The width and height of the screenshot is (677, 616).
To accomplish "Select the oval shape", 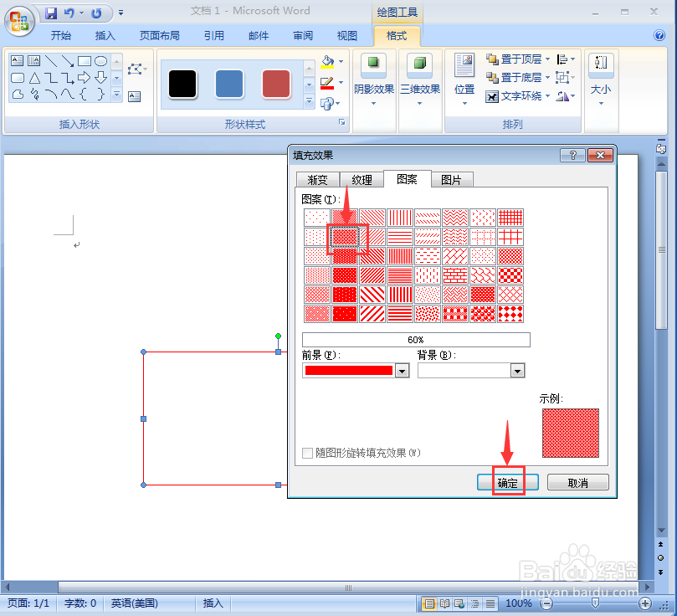I will tap(100, 60).
